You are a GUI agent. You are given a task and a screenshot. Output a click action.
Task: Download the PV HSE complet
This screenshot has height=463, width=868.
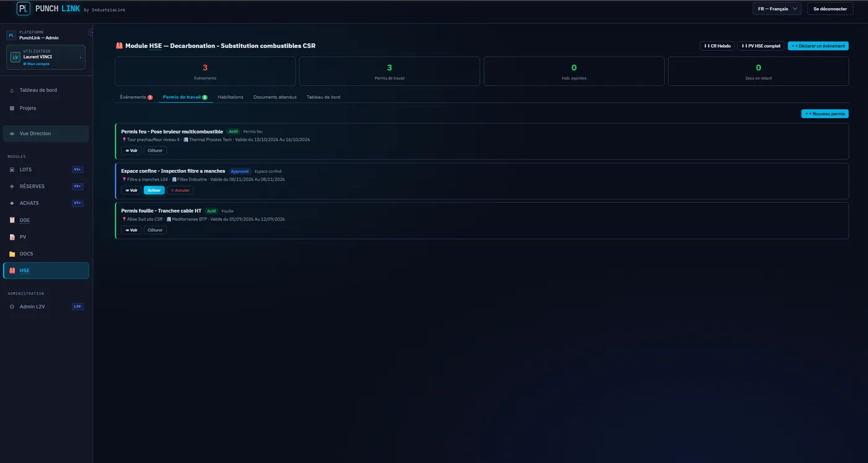pyautogui.click(x=761, y=46)
